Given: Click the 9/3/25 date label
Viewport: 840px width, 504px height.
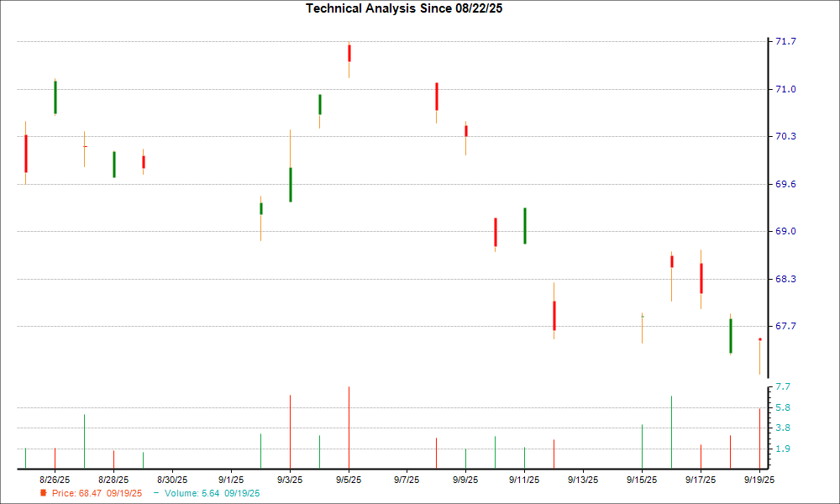Looking at the screenshot, I should (290, 480).
